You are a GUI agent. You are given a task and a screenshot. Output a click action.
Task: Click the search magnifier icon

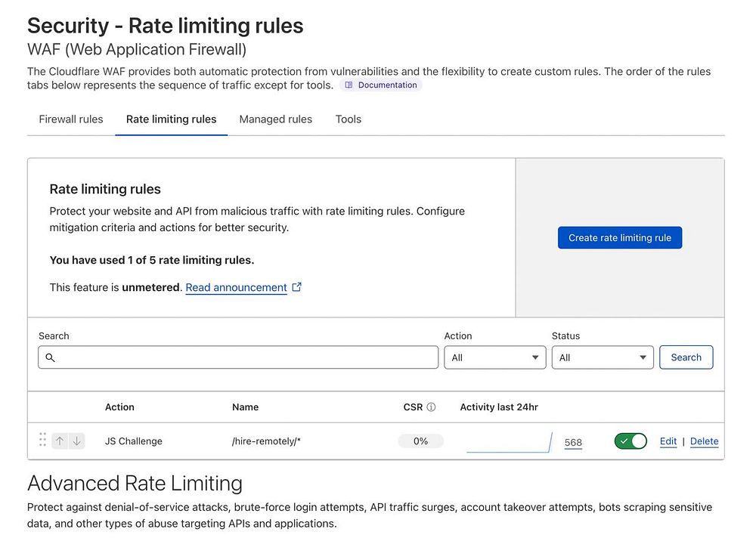(x=50, y=357)
